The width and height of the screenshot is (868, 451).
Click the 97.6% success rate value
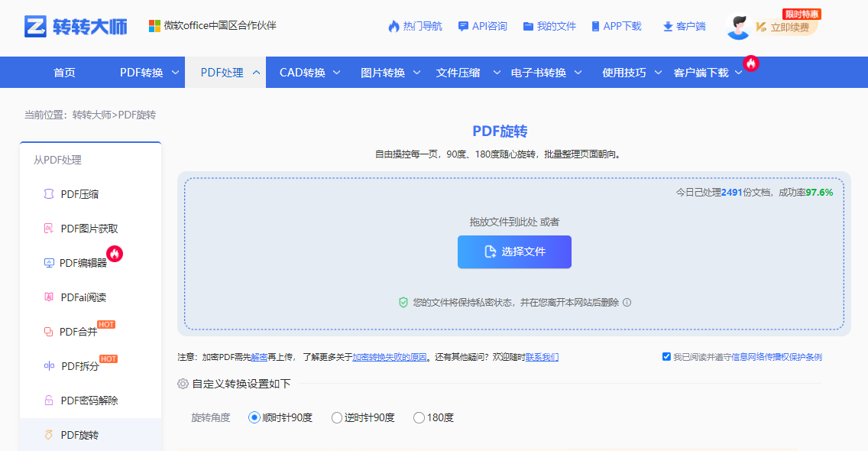819,193
